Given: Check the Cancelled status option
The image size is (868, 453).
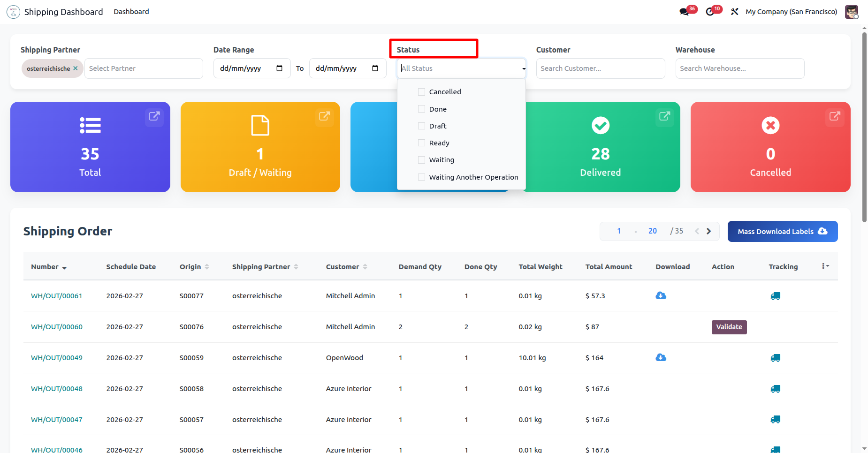Looking at the screenshot, I should click(421, 92).
